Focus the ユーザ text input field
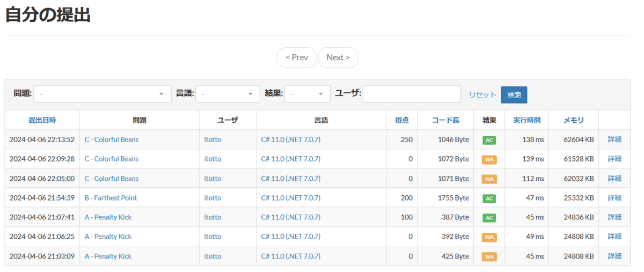644x272 pixels. [x=412, y=94]
